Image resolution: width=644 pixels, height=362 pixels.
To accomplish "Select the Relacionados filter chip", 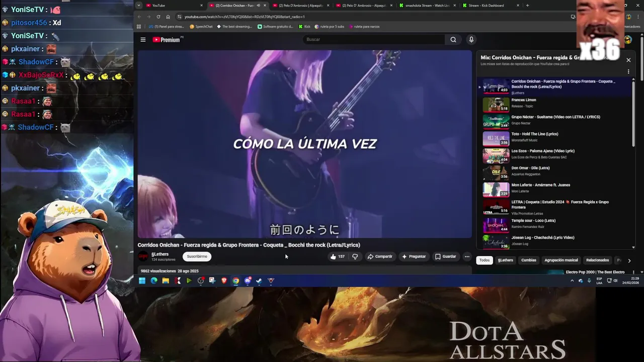I will click(x=598, y=260).
